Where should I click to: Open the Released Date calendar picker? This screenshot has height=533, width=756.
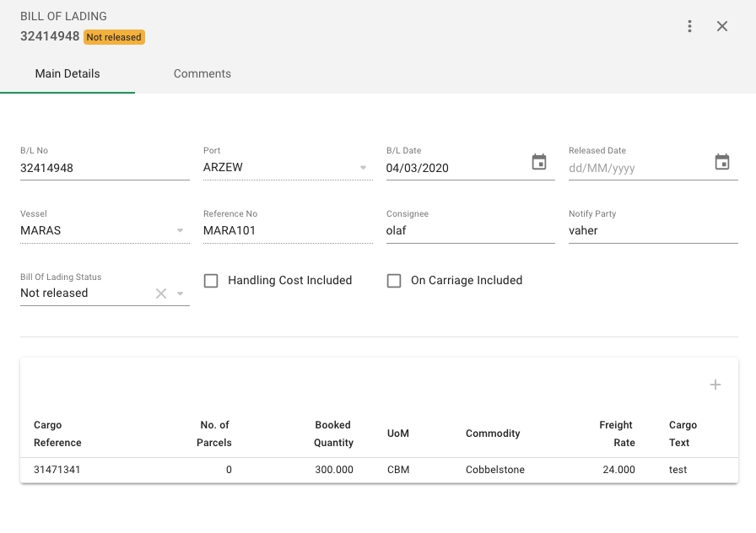[722, 162]
